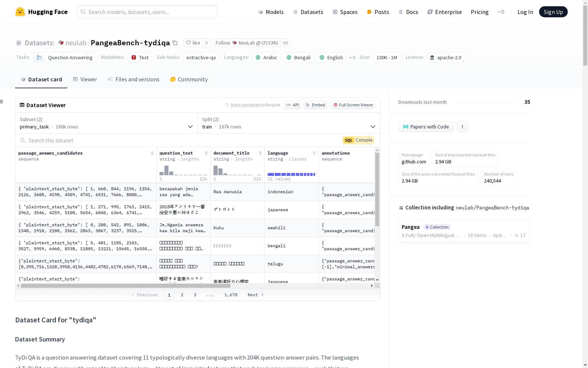Show the eight more languages
The width and height of the screenshot is (588, 368).
(352, 57)
